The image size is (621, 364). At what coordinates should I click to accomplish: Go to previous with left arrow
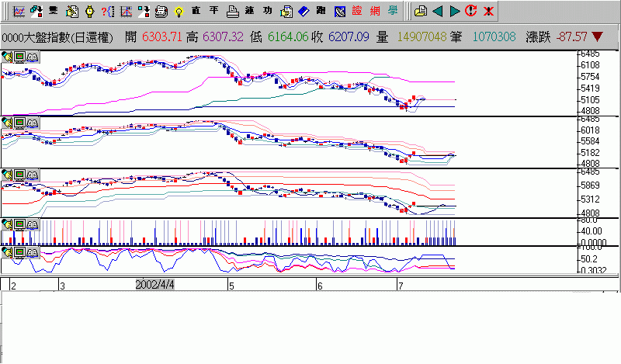[437, 11]
